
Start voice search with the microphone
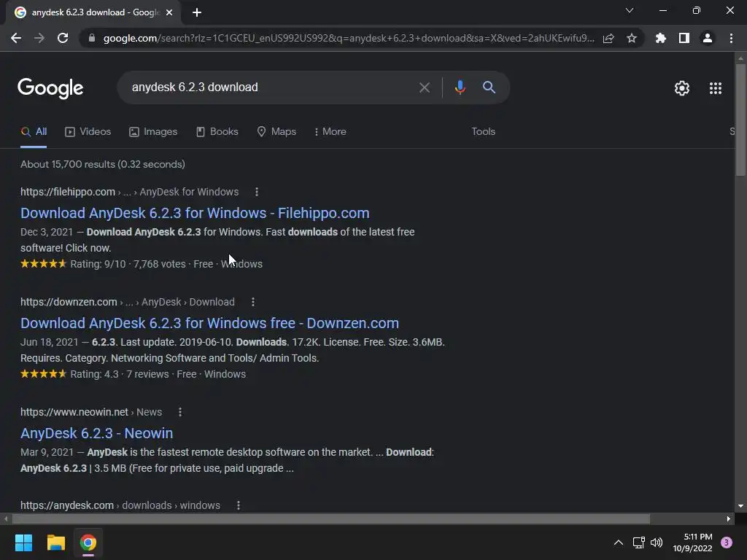click(460, 87)
